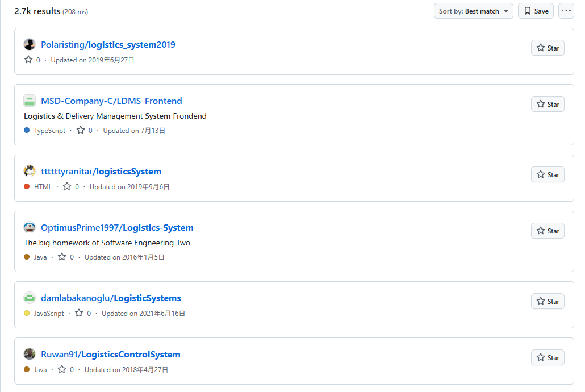585x392 pixels.
Task: Save this search with Save button
Action: click(x=536, y=11)
